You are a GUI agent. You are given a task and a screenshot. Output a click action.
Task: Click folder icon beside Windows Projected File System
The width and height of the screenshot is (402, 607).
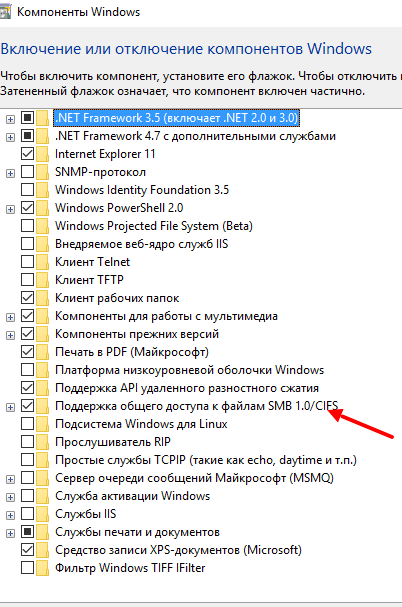43,226
